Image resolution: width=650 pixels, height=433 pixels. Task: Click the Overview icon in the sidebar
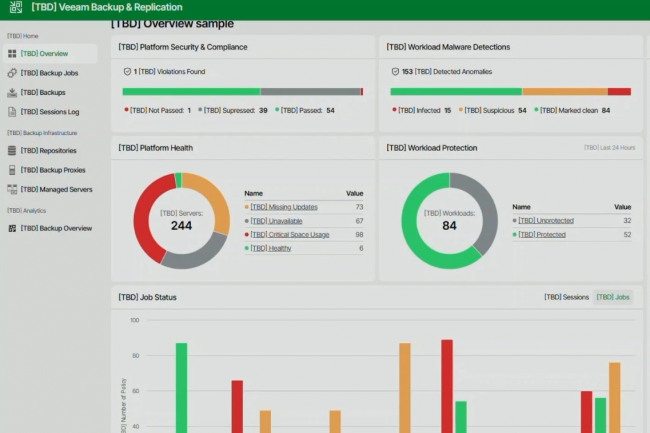pyautogui.click(x=12, y=54)
